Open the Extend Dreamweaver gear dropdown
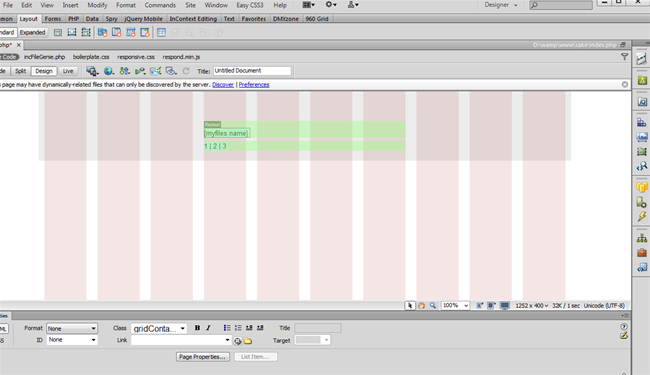This screenshot has height=375, width=650. click(x=331, y=5)
